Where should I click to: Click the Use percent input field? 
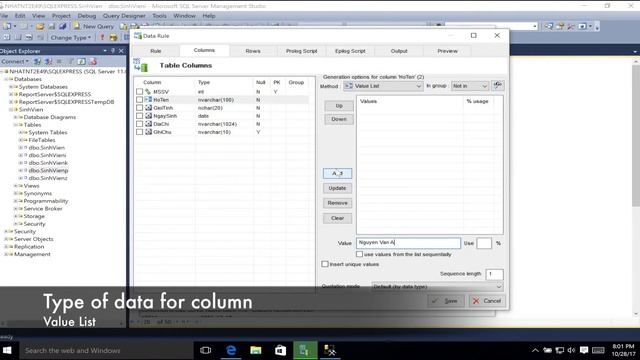[484, 243]
